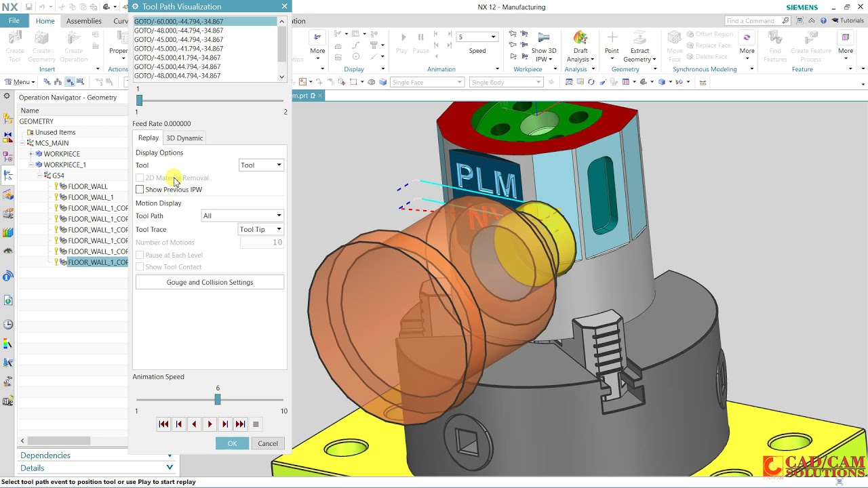
Task: Select GOTO/-45.000,41.794,-34.867 line
Action: click(x=177, y=58)
